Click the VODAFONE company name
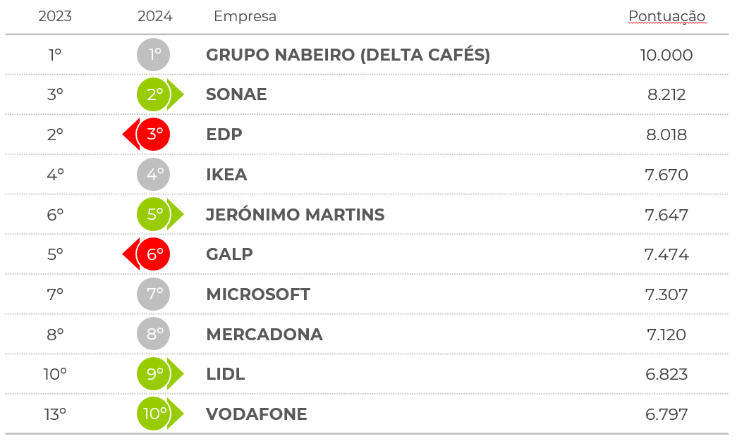This screenshot has height=441, width=737. (x=257, y=414)
